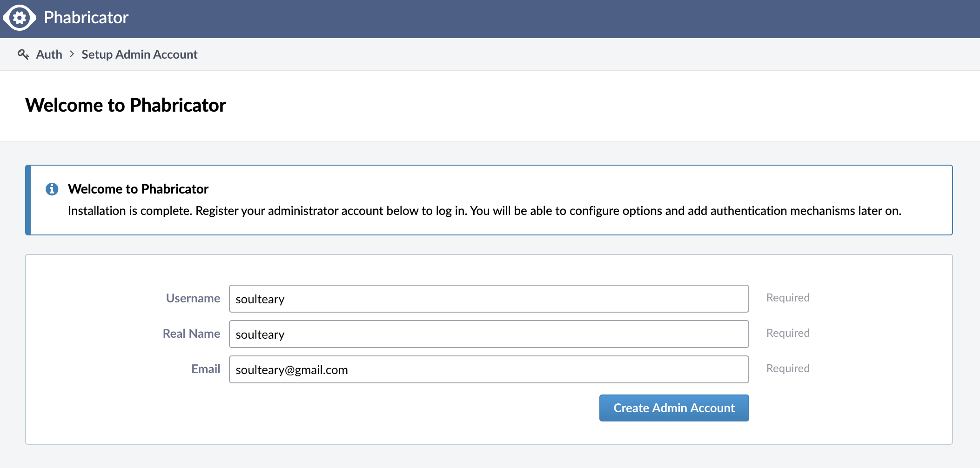Click the Installation is complete notice text
This screenshot has height=468, width=980.
(484, 211)
